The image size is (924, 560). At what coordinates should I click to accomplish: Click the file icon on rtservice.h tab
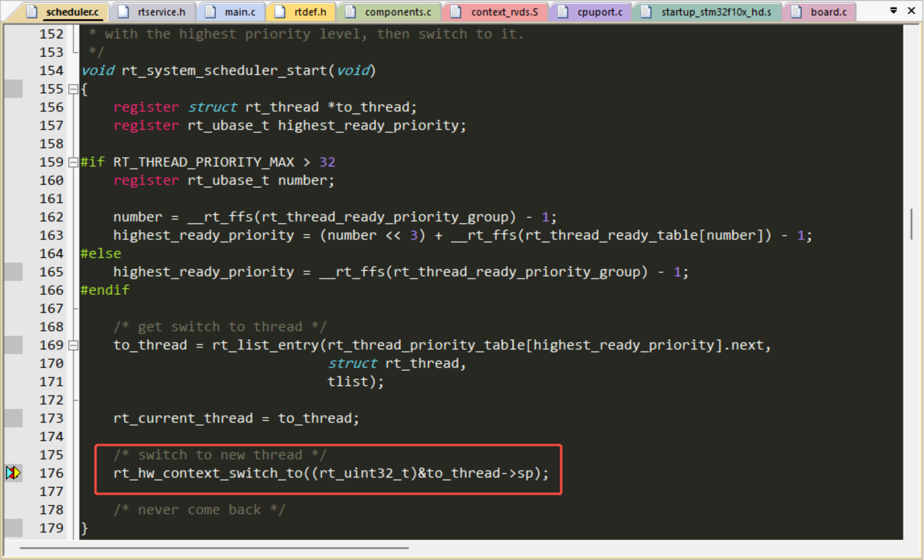click(124, 12)
